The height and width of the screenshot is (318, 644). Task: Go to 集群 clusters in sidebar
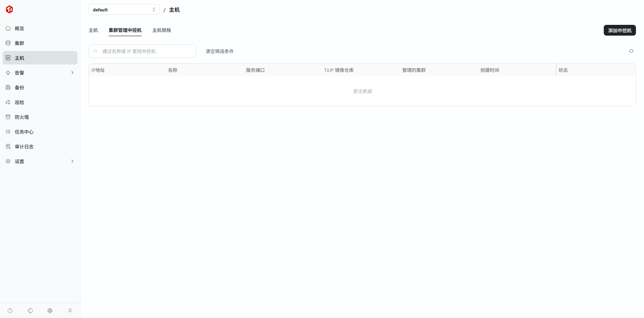click(19, 43)
